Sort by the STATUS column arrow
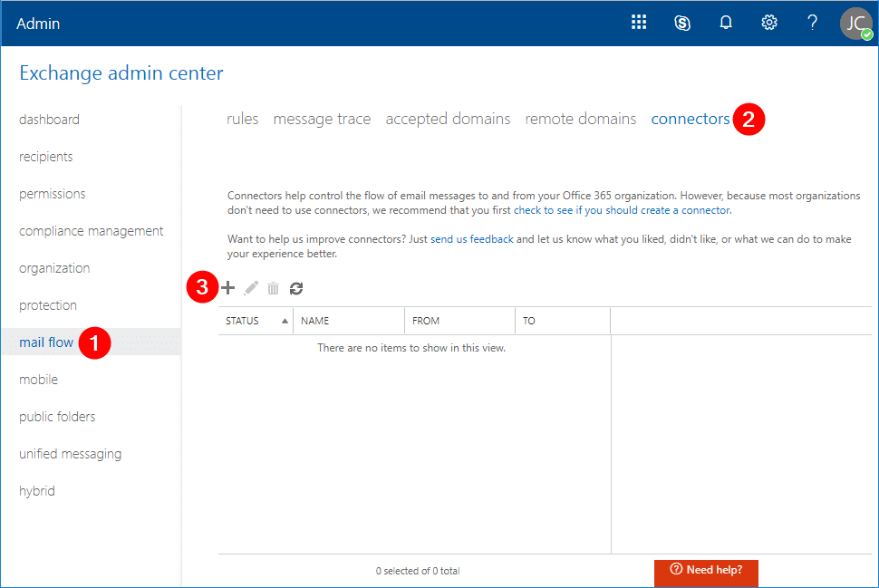Screen dimensions: 879x588 [x=285, y=322]
